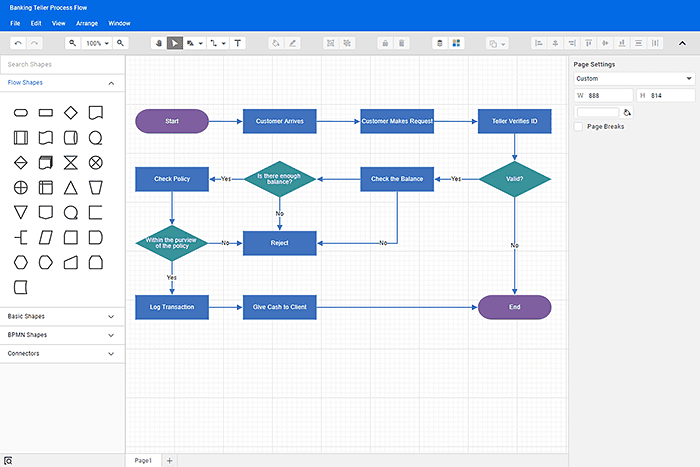Expand the Connectors section
This screenshot has height=467, width=700.
click(62, 354)
